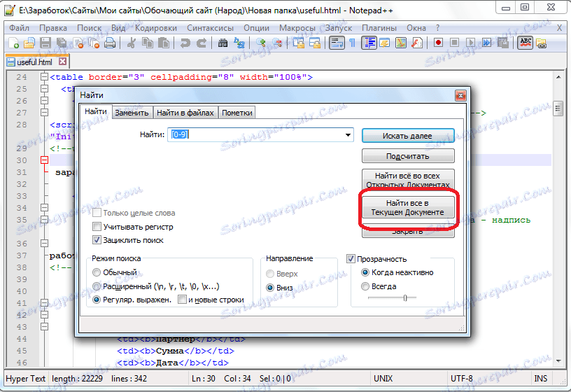571x392 pixels.
Task: Select Обычный search mode radio
Action: pyautogui.click(x=97, y=272)
